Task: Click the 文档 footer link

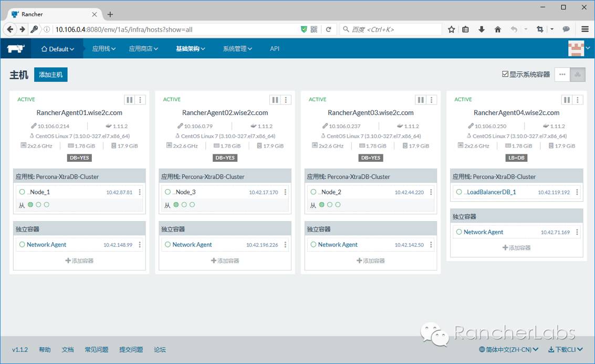Action: pos(68,350)
